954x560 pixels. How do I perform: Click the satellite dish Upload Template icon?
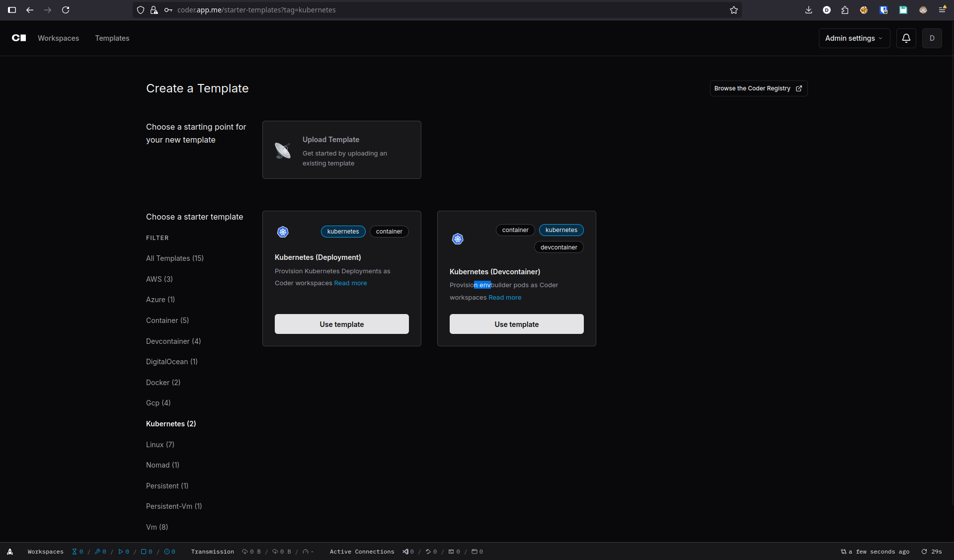coord(283,150)
